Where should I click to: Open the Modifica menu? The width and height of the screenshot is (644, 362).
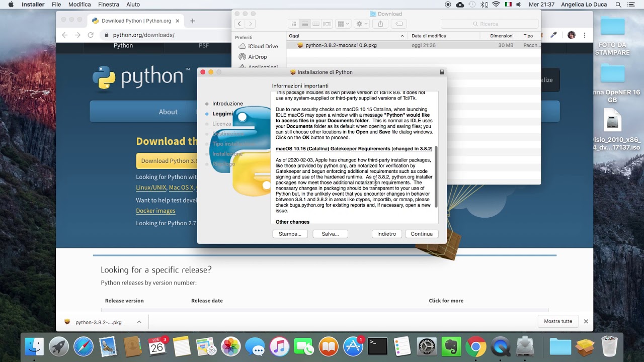[x=79, y=5]
